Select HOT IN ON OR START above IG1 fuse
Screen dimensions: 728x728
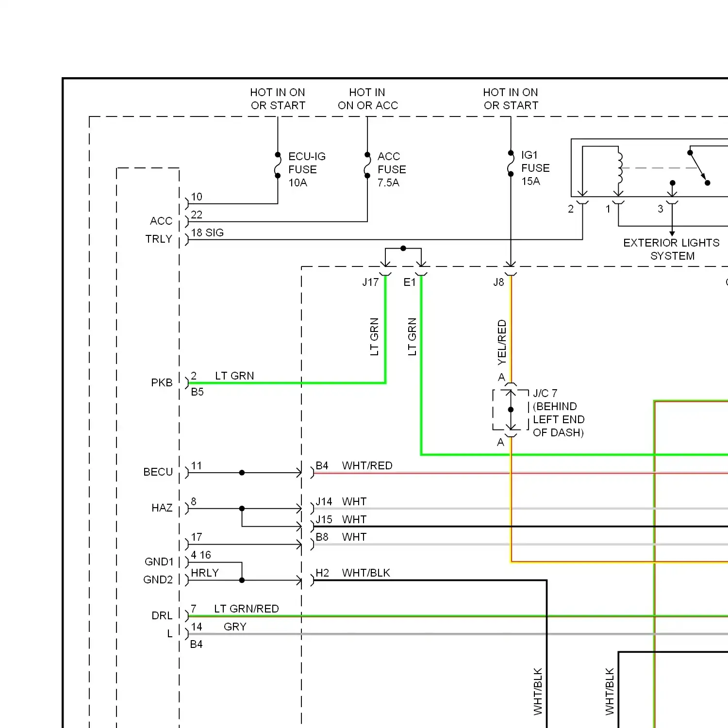(511, 99)
